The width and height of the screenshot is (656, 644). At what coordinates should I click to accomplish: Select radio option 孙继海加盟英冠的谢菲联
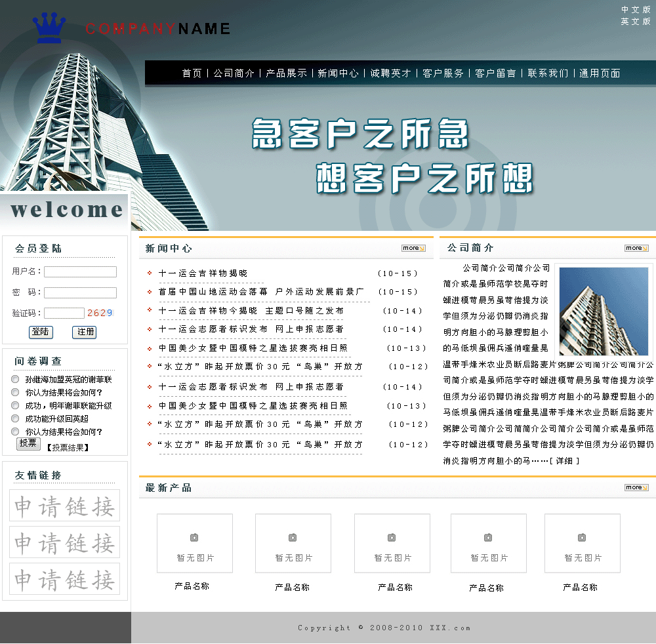click(15, 379)
